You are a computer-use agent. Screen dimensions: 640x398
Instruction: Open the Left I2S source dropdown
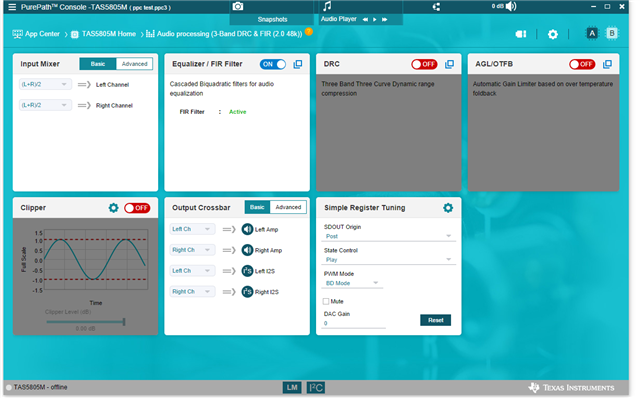[x=192, y=271]
